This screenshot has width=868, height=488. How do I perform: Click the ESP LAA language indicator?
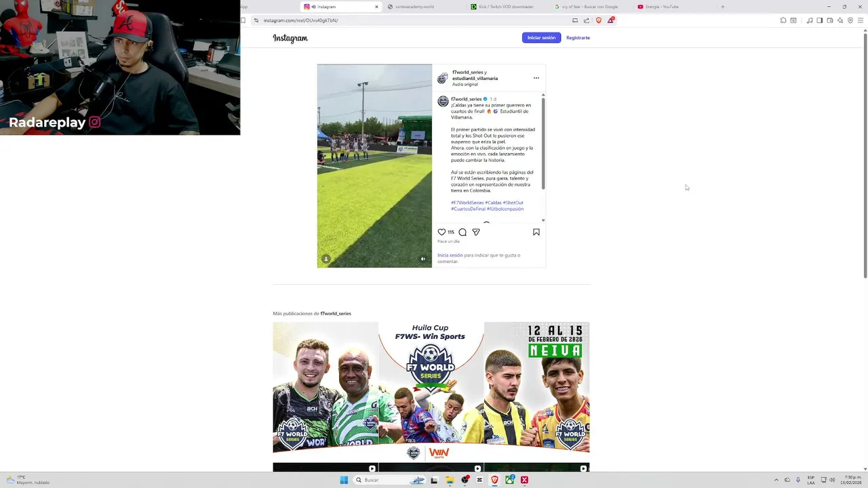(x=811, y=480)
